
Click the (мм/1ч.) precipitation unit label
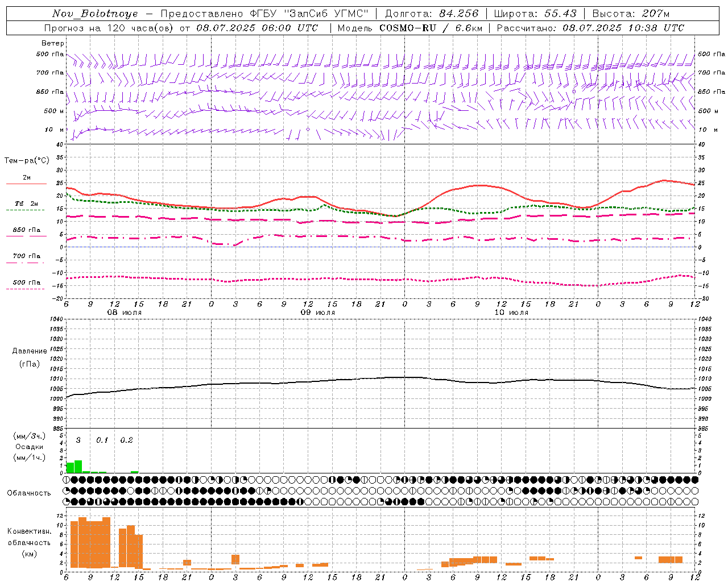(x=29, y=458)
